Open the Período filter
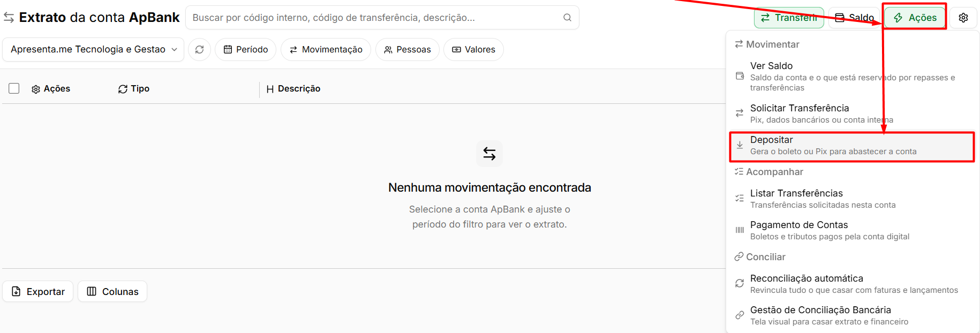This screenshot has width=980, height=333. pos(245,49)
